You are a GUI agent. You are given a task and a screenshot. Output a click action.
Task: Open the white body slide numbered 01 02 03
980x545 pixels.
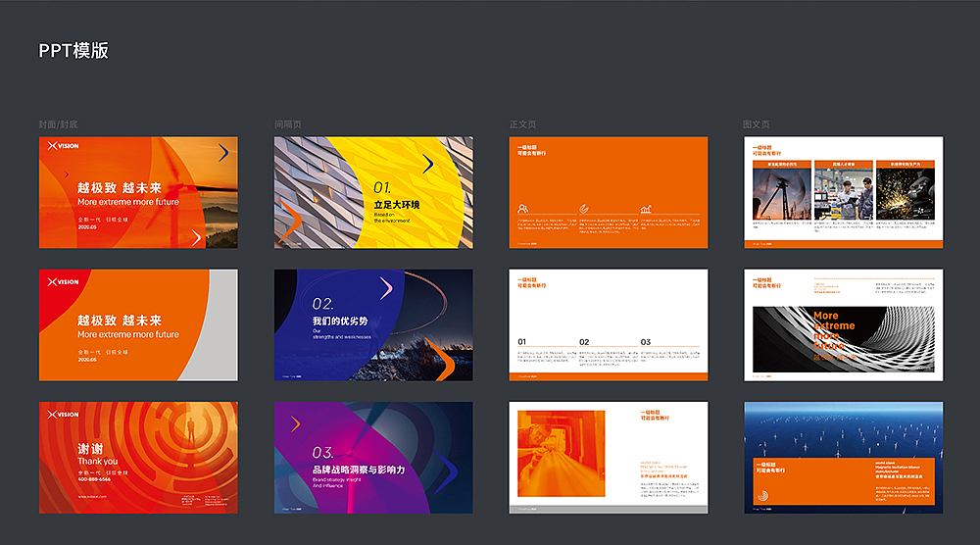pos(609,325)
